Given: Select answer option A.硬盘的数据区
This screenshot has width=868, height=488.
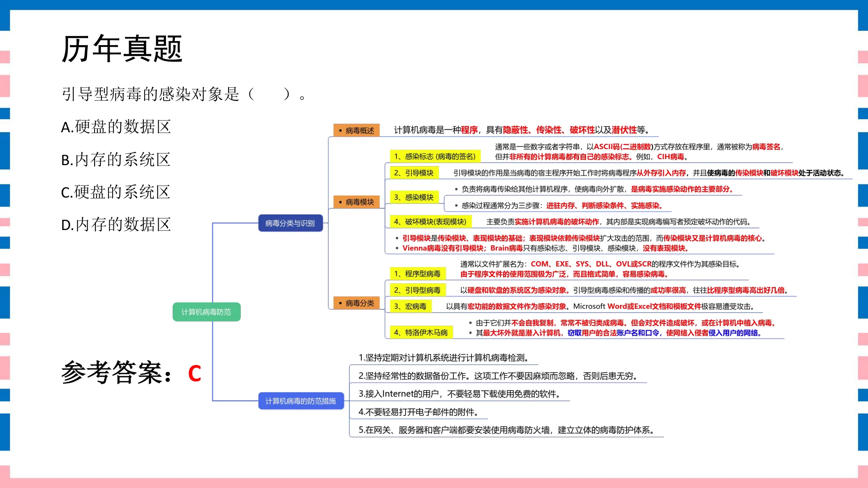Looking at the screenshot, I should 116,127.
